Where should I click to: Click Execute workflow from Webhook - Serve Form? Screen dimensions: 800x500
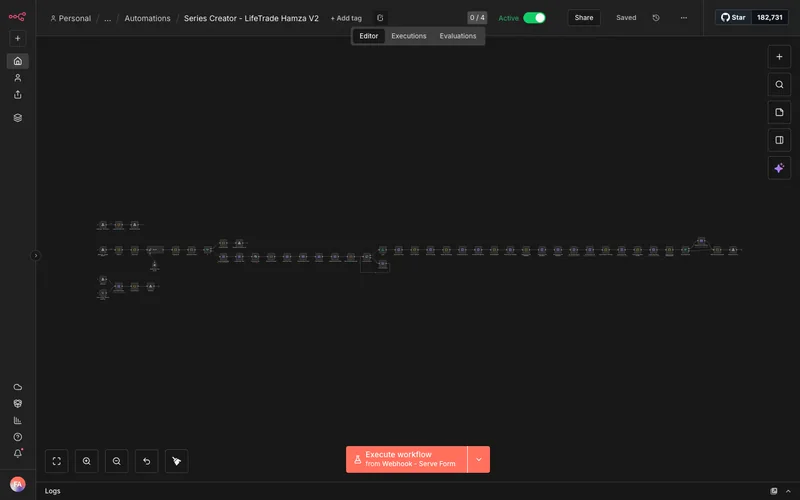point(406,459)
